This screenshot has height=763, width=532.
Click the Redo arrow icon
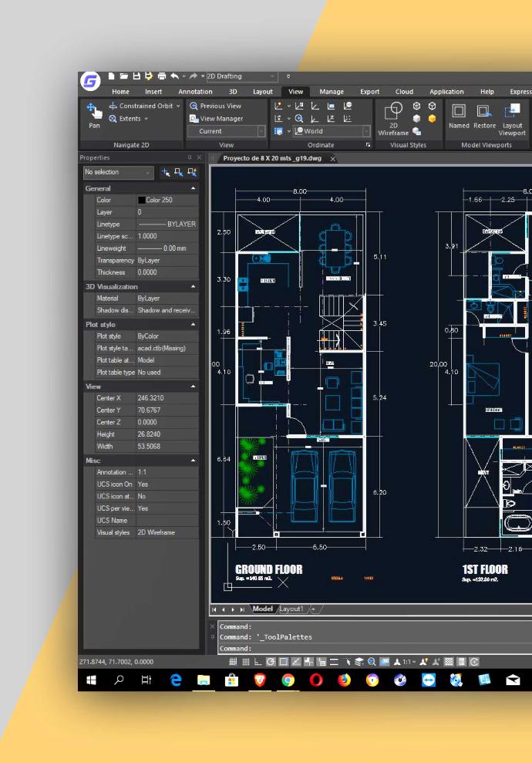click(194, 76)
